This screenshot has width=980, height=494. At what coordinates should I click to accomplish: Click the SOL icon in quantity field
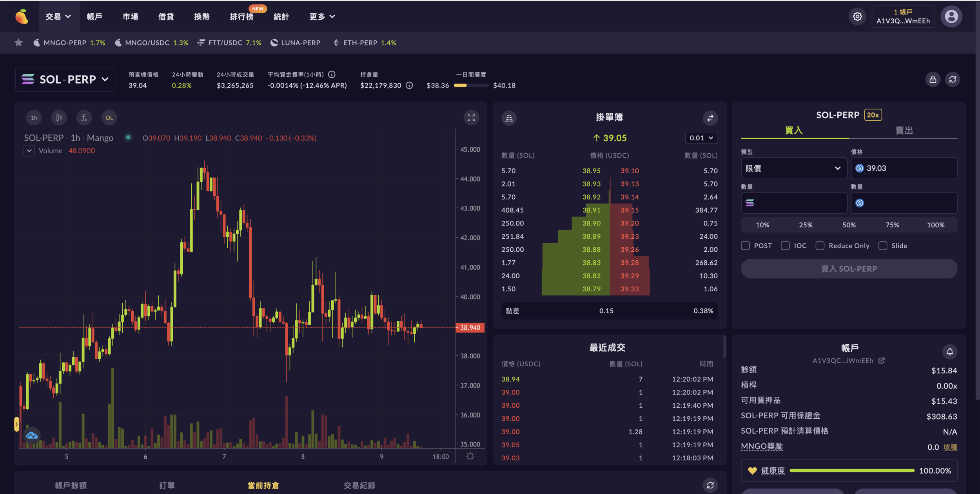click(x=750, y=203)
